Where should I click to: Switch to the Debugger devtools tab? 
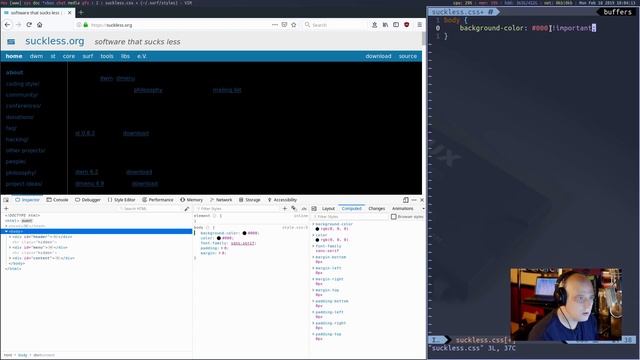(88, 200)
